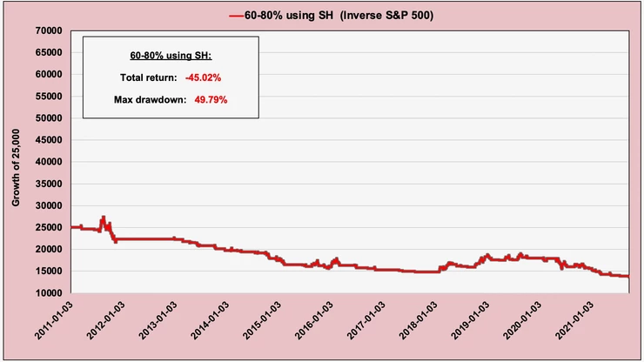Click the underlined '60-80% using SH:' heading
Viewport: 644px width, 362px height.
(x=171, y=56)
